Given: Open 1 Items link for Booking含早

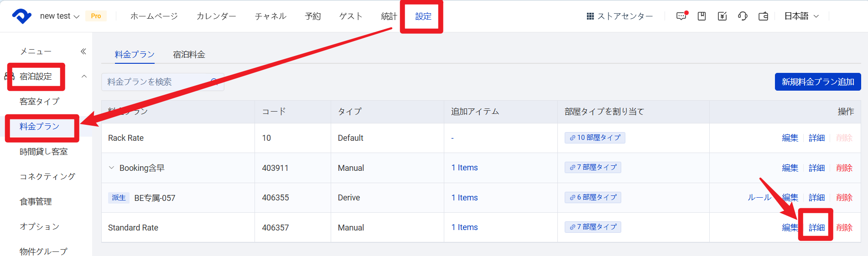Looking at the screenshot, I should tap(464, 168).
